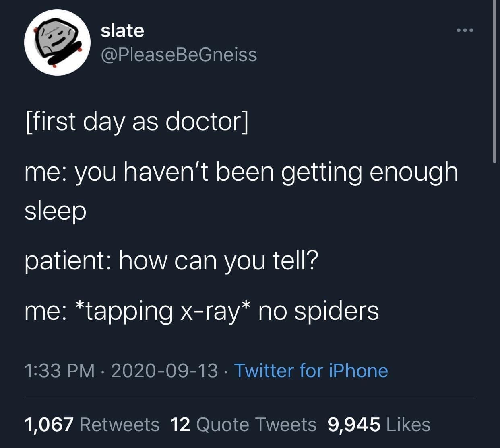Click the 9,945 like count number
Viewport: 500px width, 448px height.
point(354,425)
